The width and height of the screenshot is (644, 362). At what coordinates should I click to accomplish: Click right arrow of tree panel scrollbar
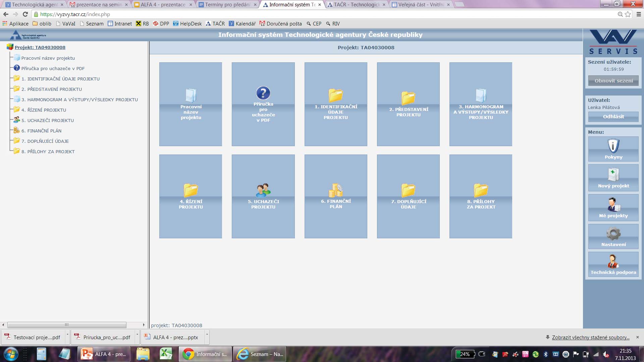[144, 325]
